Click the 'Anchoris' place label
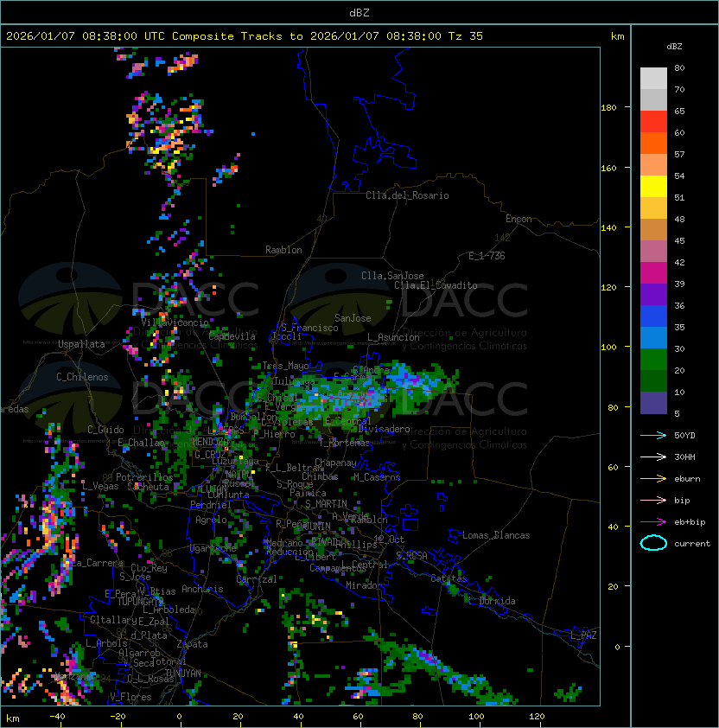The image size is (719, 728). click(x=202, y=589)
